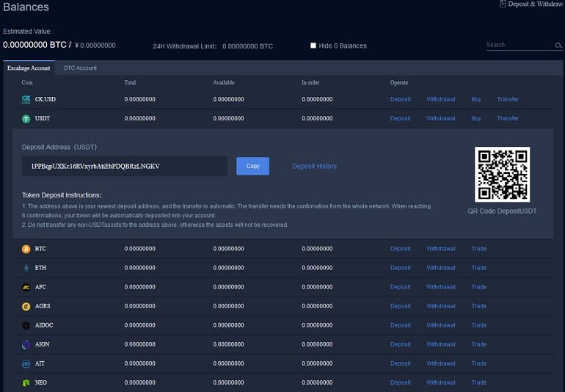
Task: Click the Search input field
Action: tap(519, 46)
